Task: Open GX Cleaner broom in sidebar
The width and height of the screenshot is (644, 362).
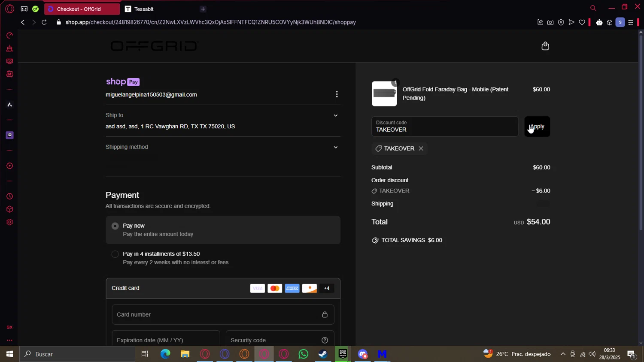Action: pyautogui.click(x=9, y=48)
